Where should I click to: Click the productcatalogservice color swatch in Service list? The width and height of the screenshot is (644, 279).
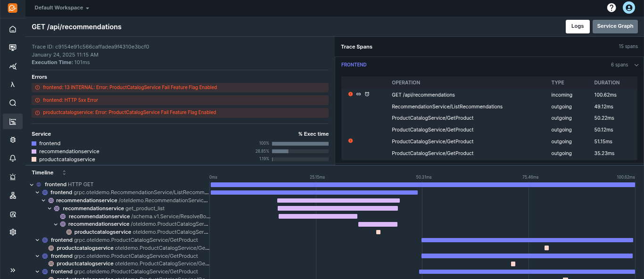[34, 159]
